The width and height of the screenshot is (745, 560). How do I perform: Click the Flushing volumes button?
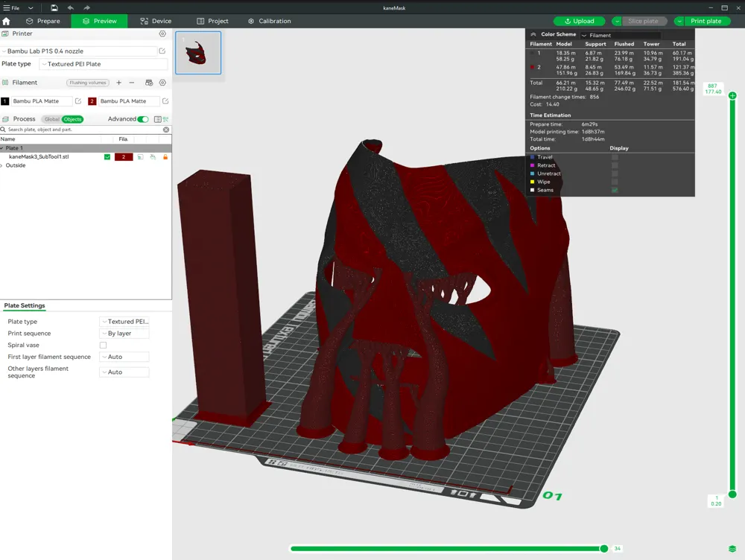[x=88, y=83]
